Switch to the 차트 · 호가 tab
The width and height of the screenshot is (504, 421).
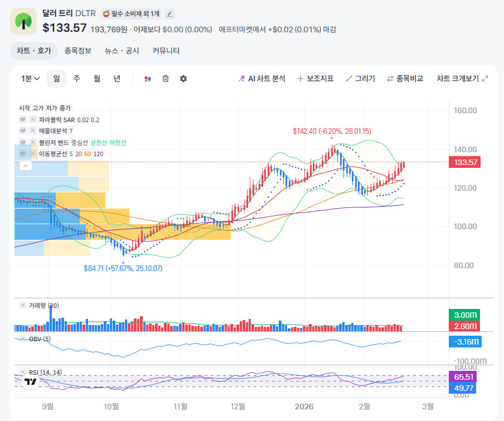tap(34, 51)
